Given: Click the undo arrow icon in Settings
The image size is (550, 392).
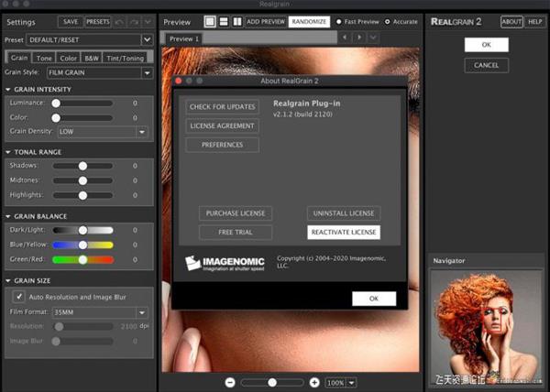Looking at the screenshot, I should 121,21.
